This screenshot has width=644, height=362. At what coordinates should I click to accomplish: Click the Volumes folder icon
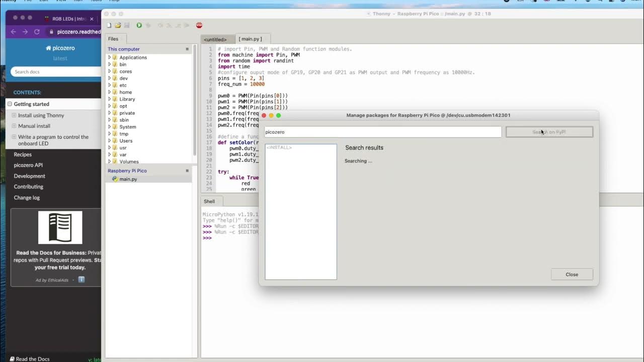tap(115, 161)
